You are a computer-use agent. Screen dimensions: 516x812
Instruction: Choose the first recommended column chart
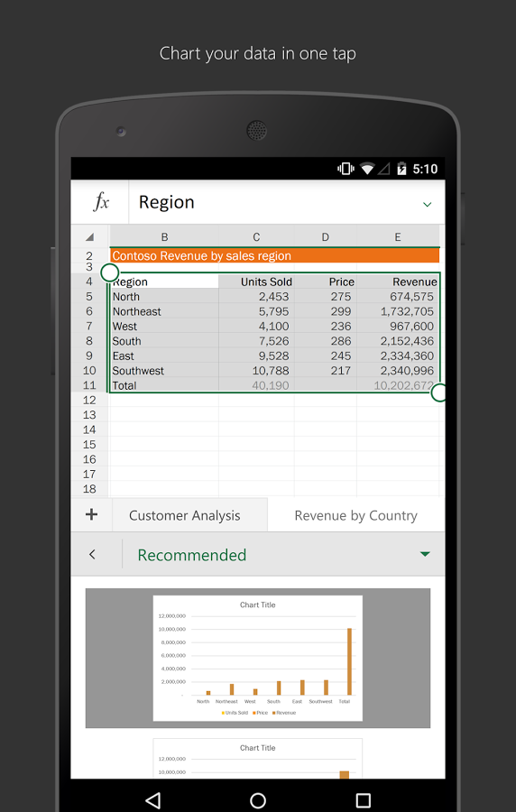coord(258,658)
